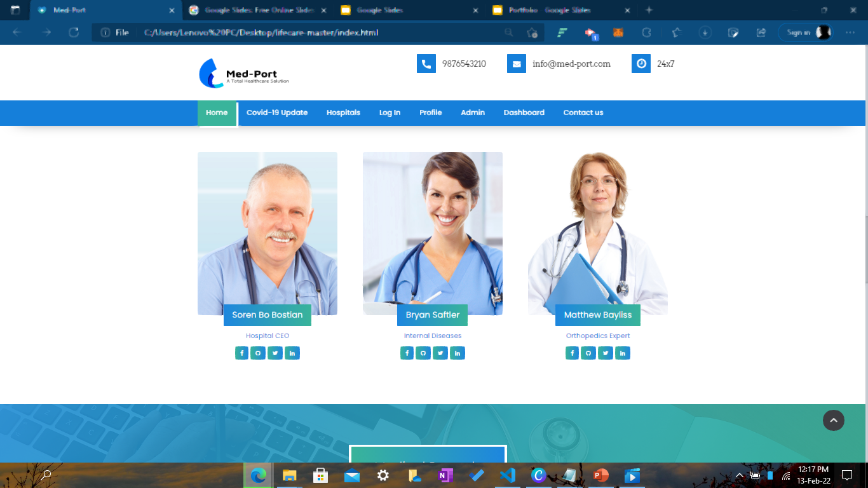Viewport: 868px width, 488px height.
Task: Open the Contact us page
Action: pos(583,112)
